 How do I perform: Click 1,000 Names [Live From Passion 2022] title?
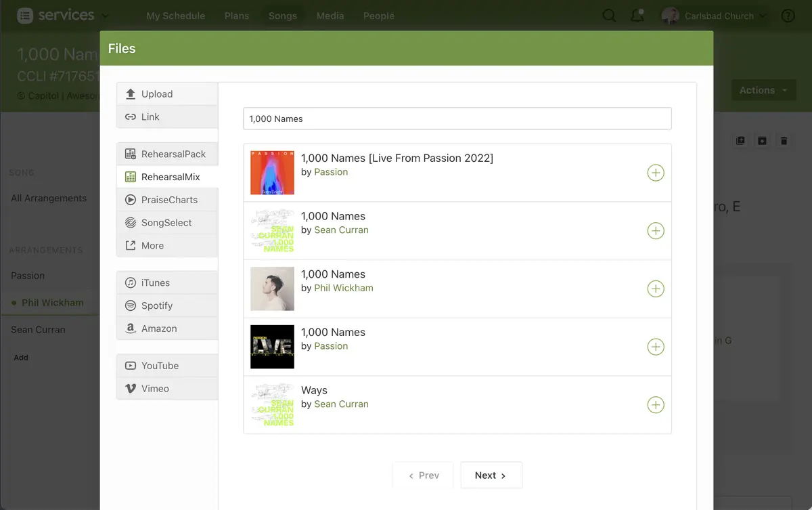(x=397, y=158)
